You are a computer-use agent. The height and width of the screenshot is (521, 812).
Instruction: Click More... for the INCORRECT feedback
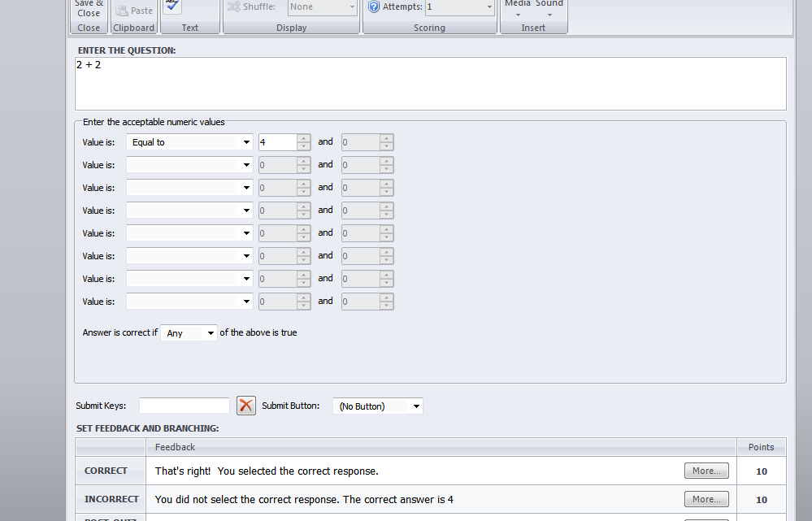[x=706, y=499]
